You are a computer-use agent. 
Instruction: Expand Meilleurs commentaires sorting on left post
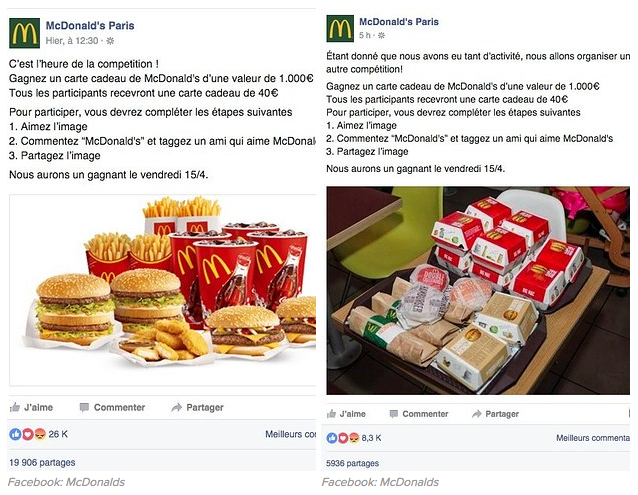291,434
